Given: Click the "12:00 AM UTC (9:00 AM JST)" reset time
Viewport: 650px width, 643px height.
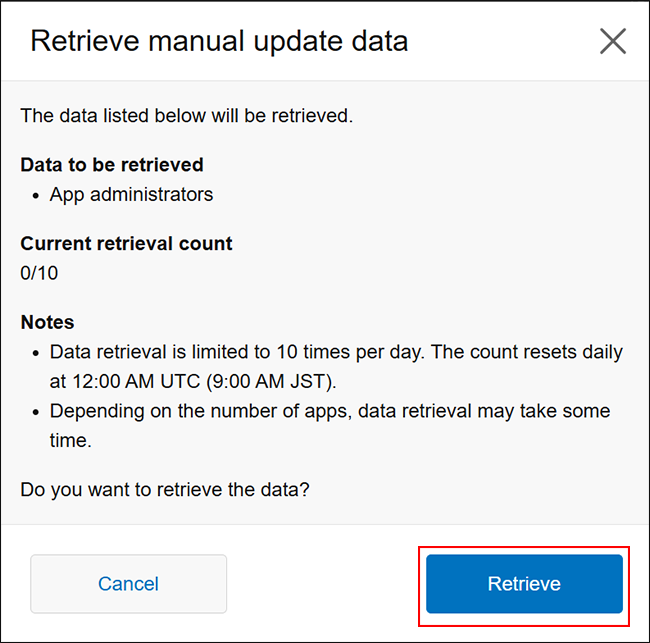Looking at the screenshot, I should tap(193, 381).
